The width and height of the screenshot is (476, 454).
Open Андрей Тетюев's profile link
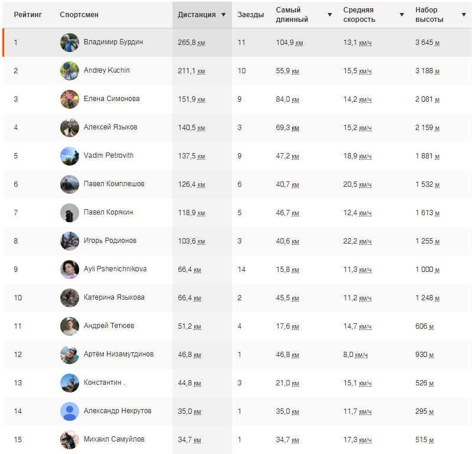[x=109, y=326]
